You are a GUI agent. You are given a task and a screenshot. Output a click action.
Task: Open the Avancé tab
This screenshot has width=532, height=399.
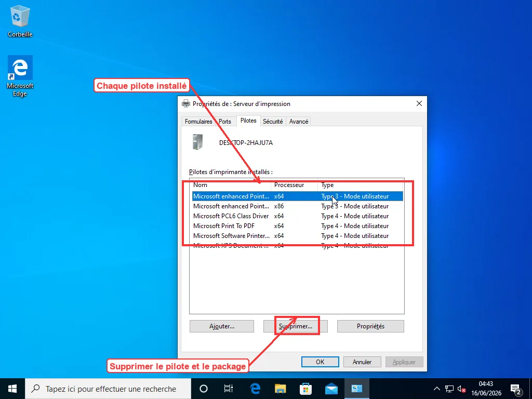(x=299, y=122)
